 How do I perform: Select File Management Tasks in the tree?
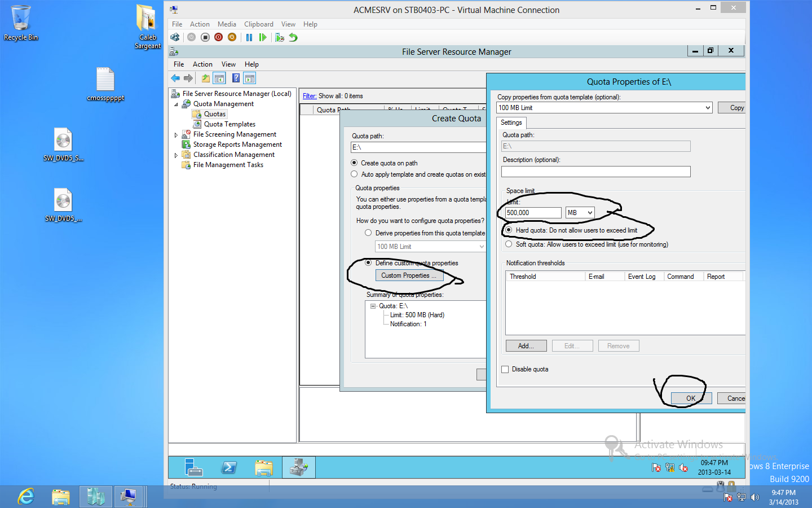(228, 165)
